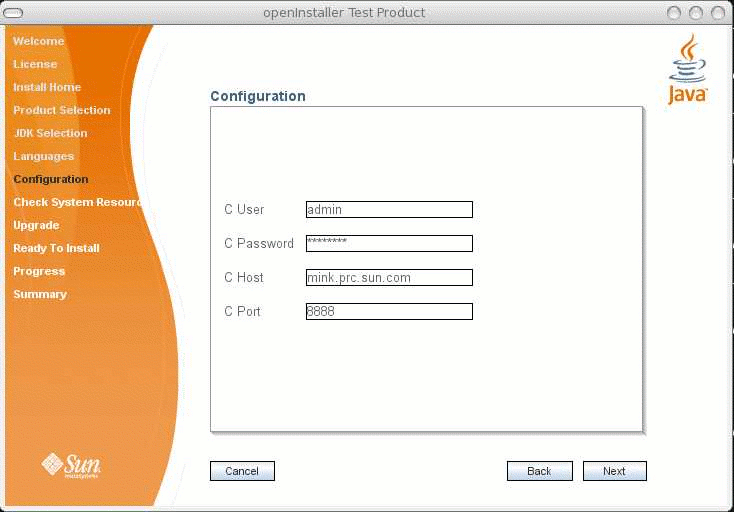
Task: Click the C Host text field
Action: tap(389, 278)
